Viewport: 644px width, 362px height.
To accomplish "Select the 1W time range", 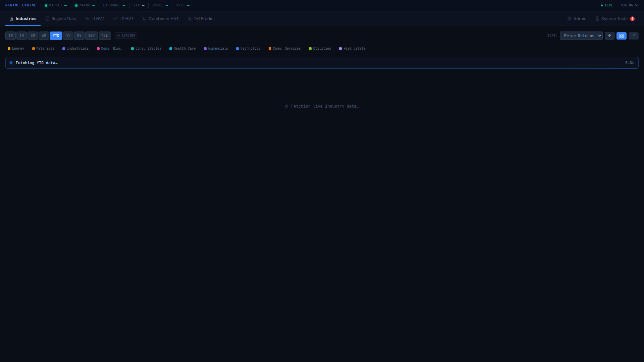I will pos(10,36).
